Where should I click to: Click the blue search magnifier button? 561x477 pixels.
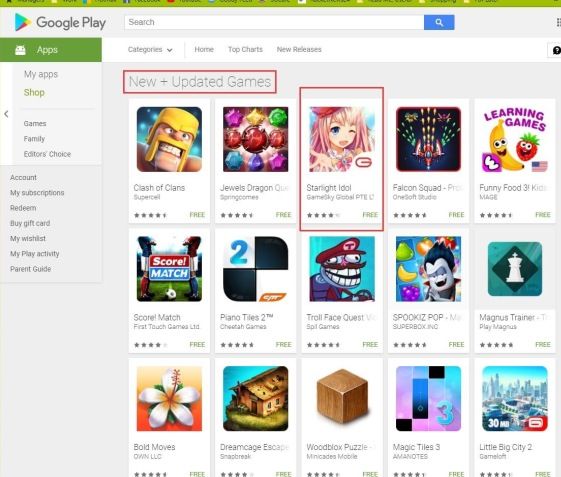[439, 23]
